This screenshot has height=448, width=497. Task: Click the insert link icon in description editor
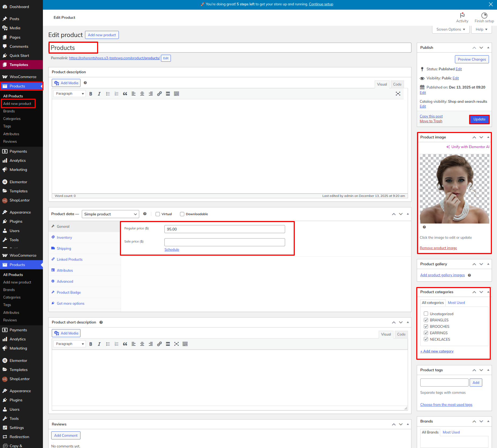pos(159,94)
